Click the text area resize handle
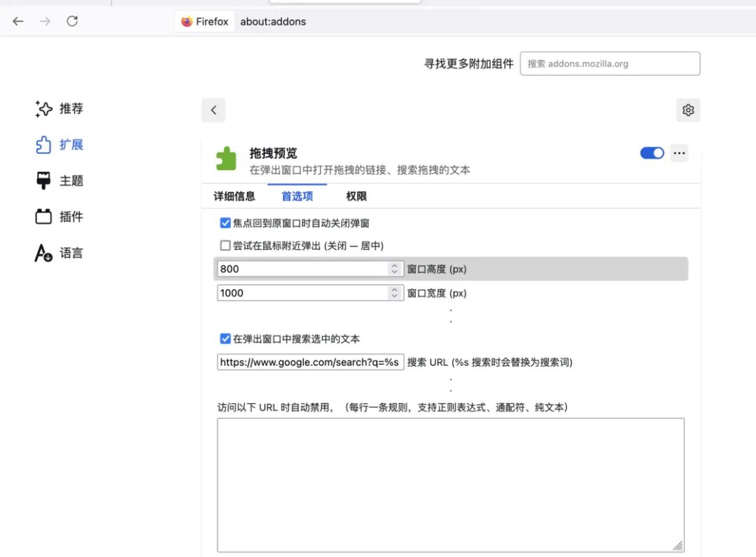This screenshot has width=756, height=557. click(678, 546)
